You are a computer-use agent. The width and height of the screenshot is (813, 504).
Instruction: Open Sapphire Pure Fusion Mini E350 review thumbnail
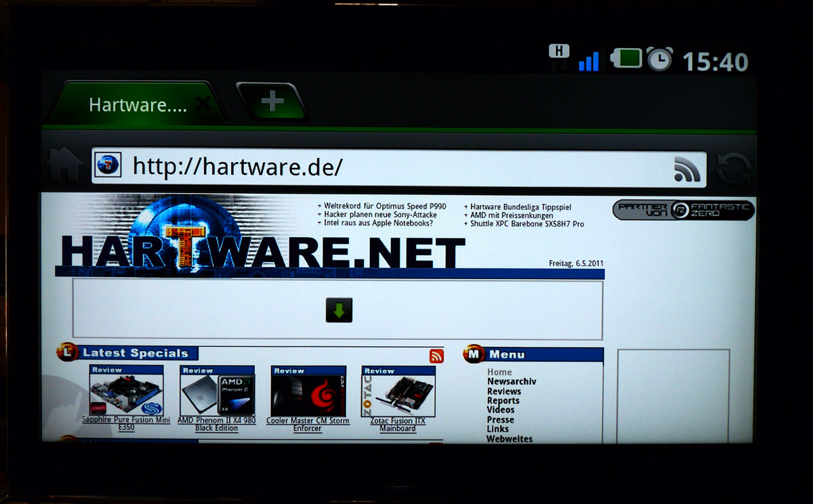coord(127,392)
